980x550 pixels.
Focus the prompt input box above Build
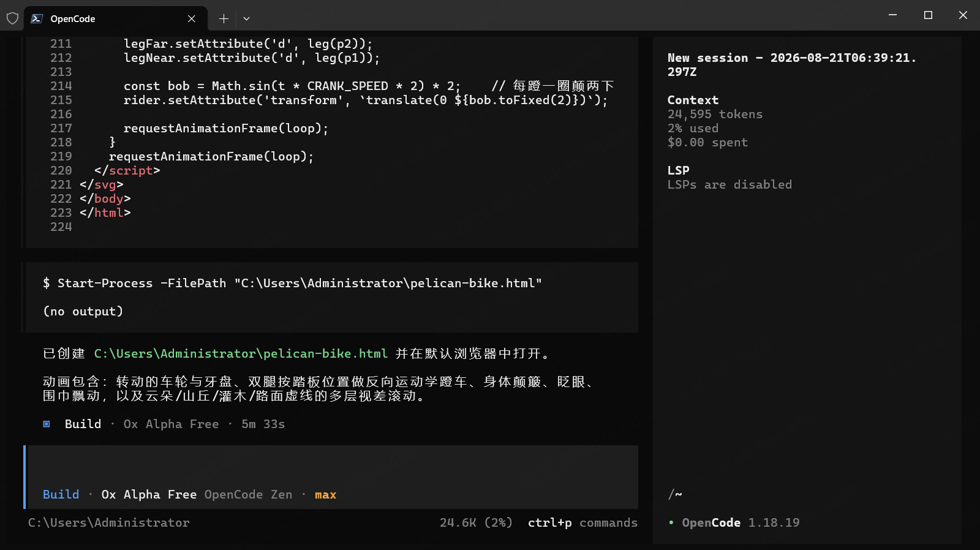(x=333, y=465)
